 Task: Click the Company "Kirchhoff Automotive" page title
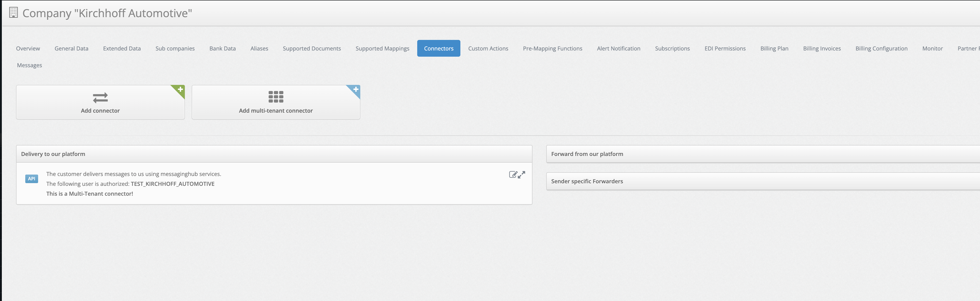click(107, 13)
